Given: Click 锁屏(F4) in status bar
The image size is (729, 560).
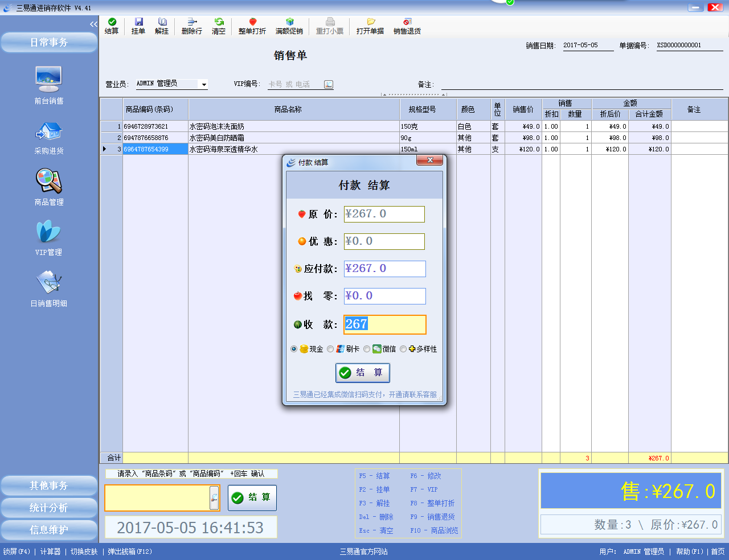Looking at the screenshot, I should click(17, 551).
